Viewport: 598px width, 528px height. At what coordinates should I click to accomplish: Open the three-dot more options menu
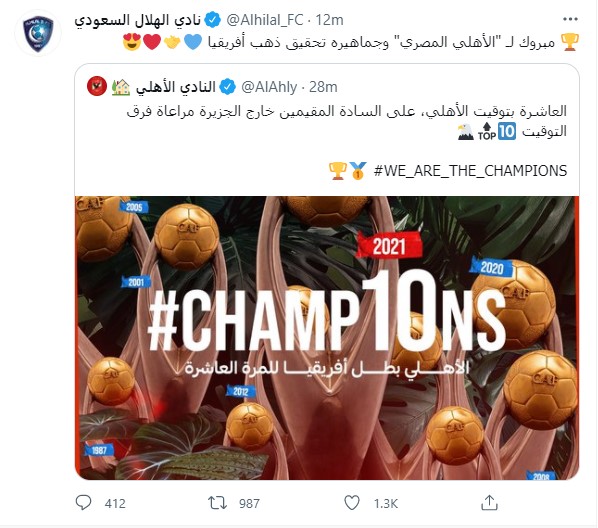(570, 19)
